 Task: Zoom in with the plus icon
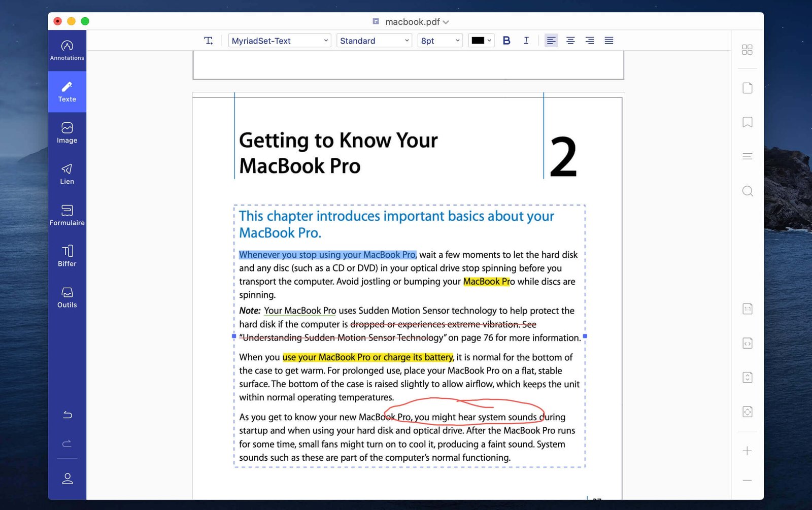pyautogui.click(x=747, y=451)
